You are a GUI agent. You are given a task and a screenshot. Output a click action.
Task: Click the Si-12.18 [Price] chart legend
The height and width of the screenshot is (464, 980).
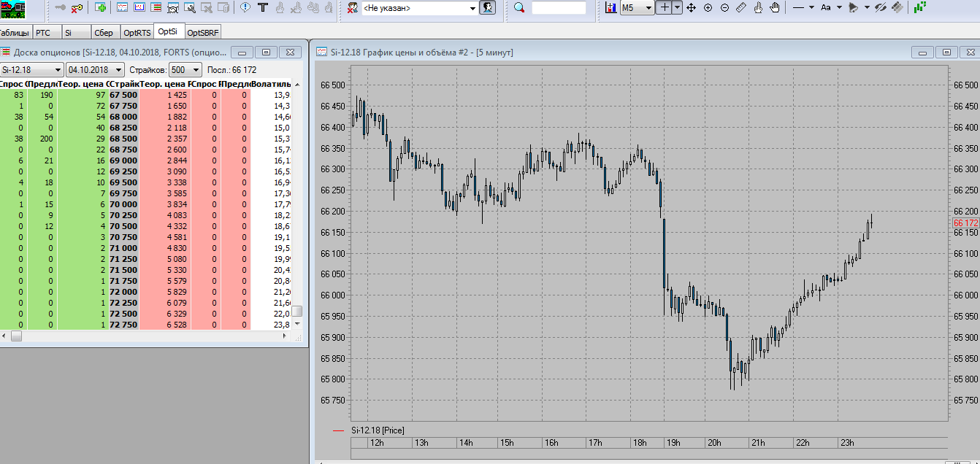click(377, 430)
